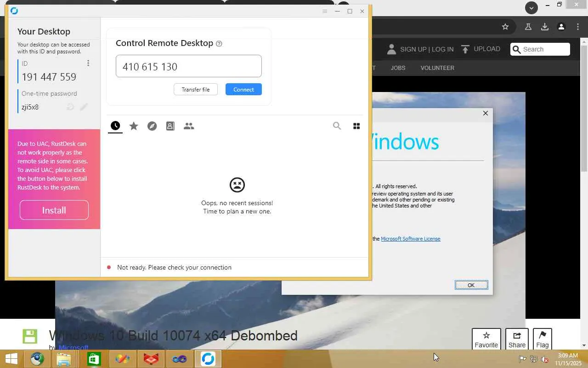The width and height of the screenshot is (588, 368).
Task: Open the RustDesk hamburger settings menu
Action: (325, 11)
